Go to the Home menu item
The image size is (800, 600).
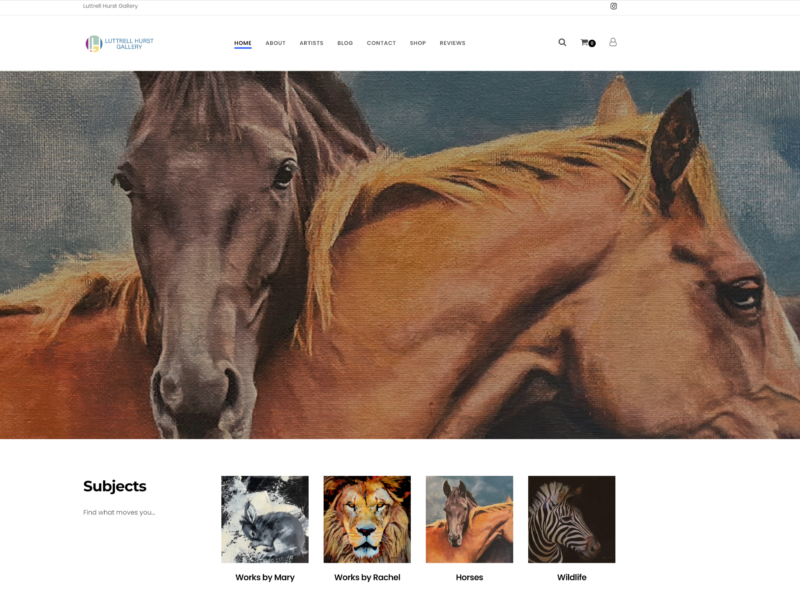coord(243,43)
